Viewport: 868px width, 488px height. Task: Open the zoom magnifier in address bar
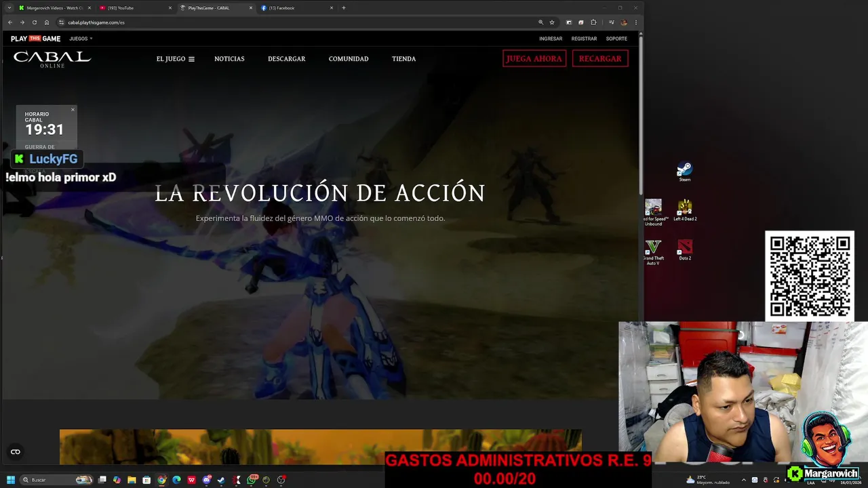tap(540, 22)
